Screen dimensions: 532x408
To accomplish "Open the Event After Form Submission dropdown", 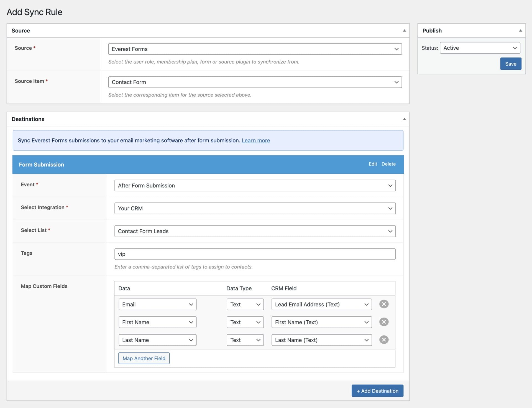I will [x=255, y=186].
